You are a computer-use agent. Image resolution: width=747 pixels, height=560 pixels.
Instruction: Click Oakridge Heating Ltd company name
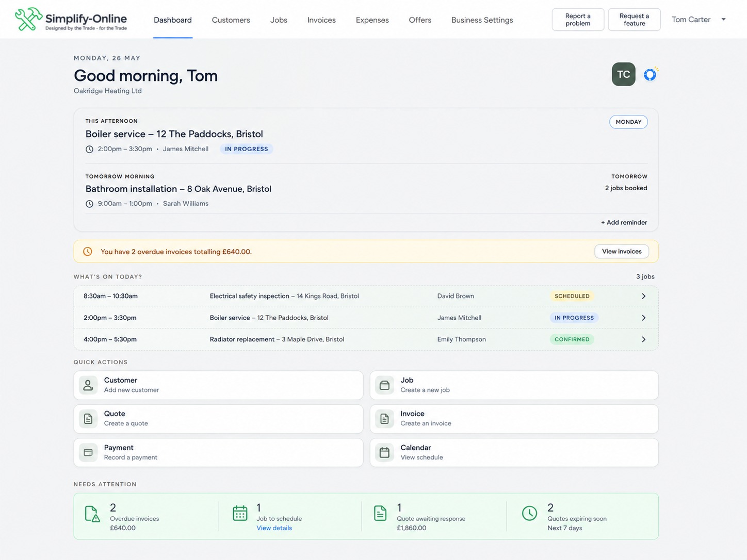pyautogui.click(x=108, y=91)
